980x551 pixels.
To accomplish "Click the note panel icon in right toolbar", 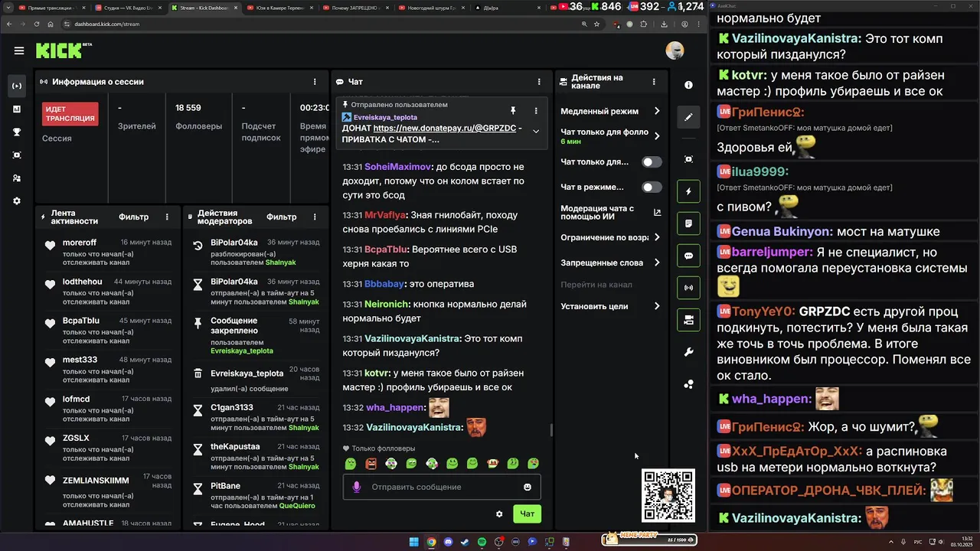I will coord(688,223).
